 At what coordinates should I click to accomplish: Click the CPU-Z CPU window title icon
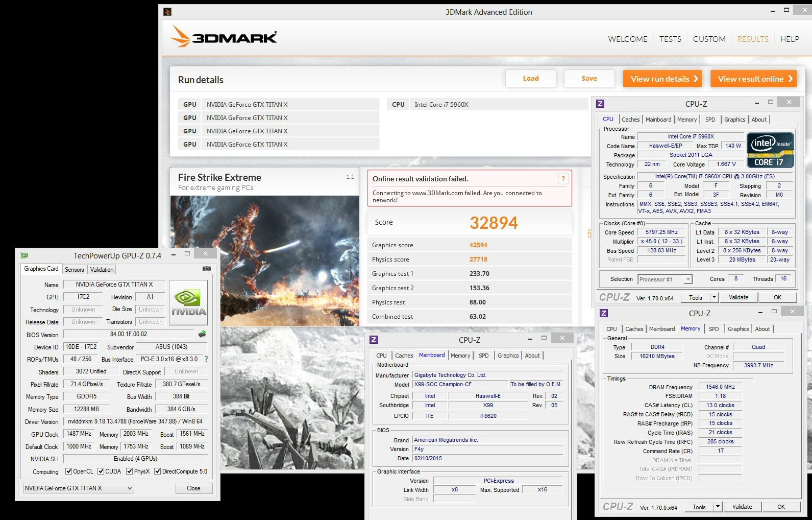coord(600,104)
